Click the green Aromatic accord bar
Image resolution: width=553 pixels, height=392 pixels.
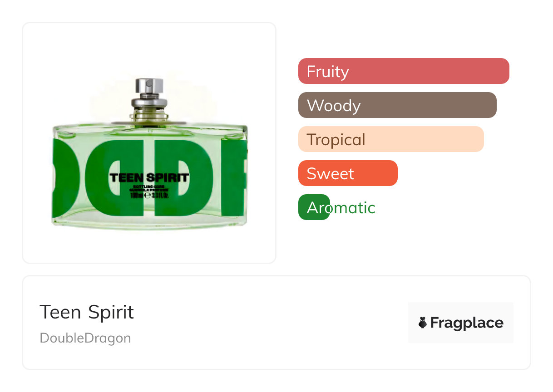click(x=314, y=207)
